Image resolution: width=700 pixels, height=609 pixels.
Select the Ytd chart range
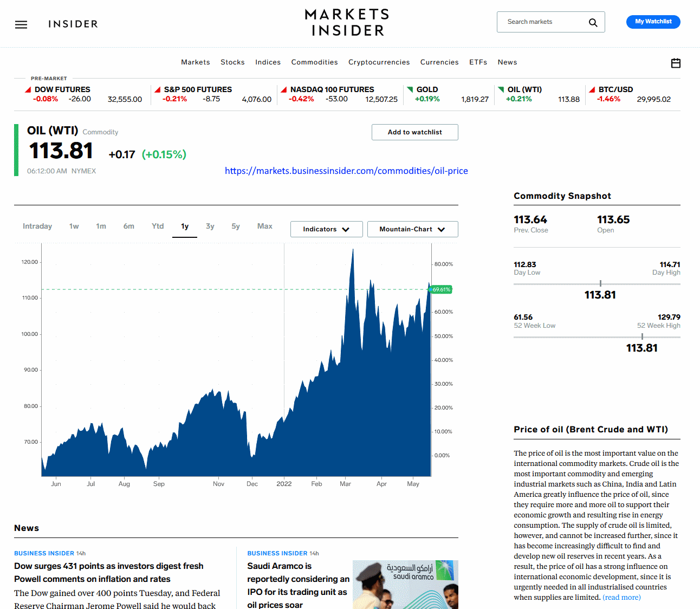[x=158, y=226]
